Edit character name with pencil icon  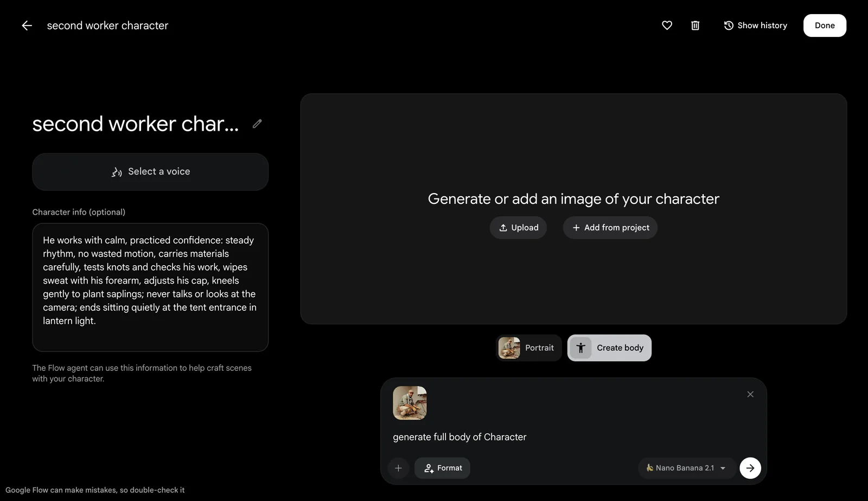257,124
